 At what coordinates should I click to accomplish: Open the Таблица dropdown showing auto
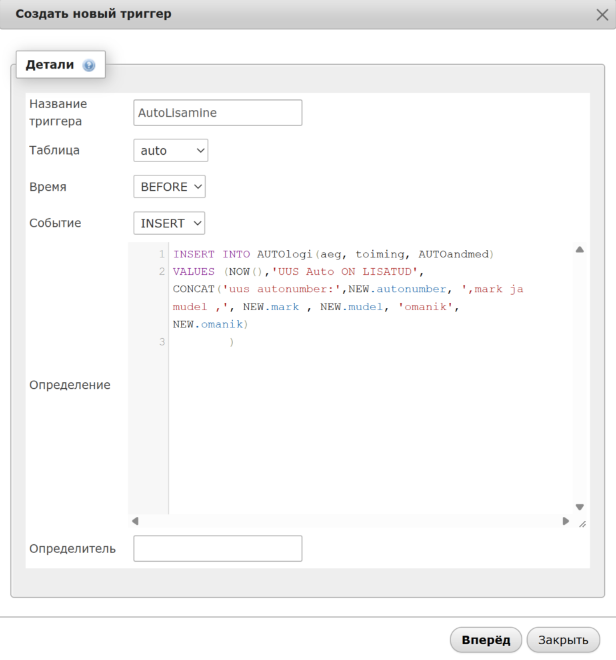(x=170, y=150)
